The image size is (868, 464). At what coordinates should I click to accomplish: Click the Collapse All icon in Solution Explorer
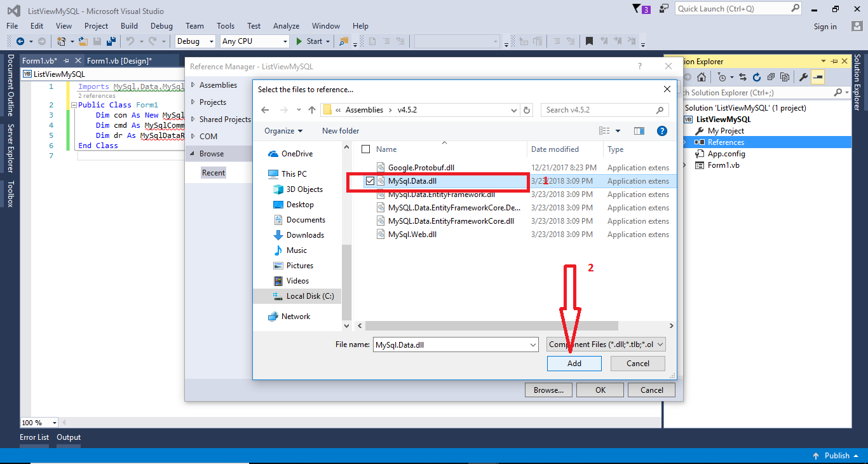771,77
